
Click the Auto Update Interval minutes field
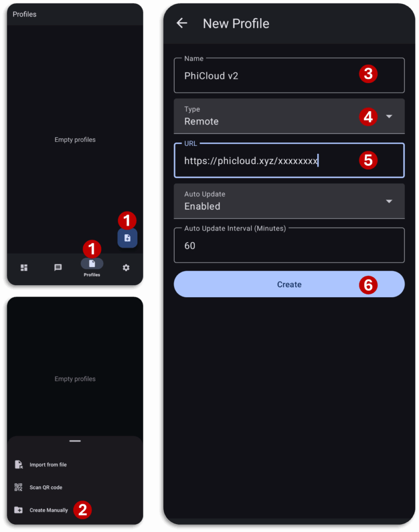pyautogui.click(x=289, y=245)
